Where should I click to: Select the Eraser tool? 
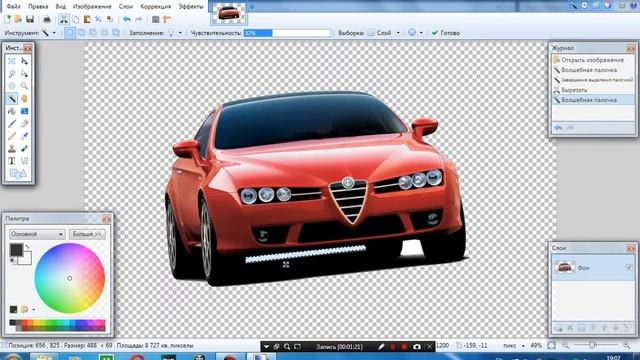(24, 123)
